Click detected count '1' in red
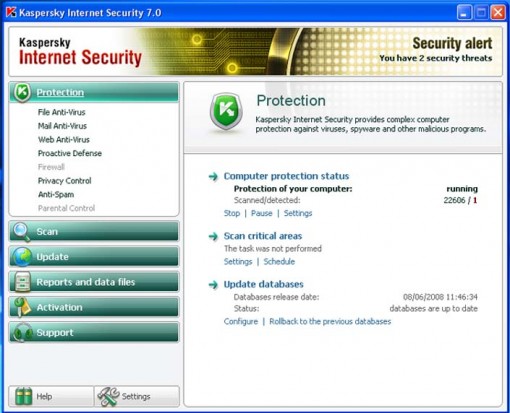Screen dimensions: 510x413 click(x=475, y=200)
